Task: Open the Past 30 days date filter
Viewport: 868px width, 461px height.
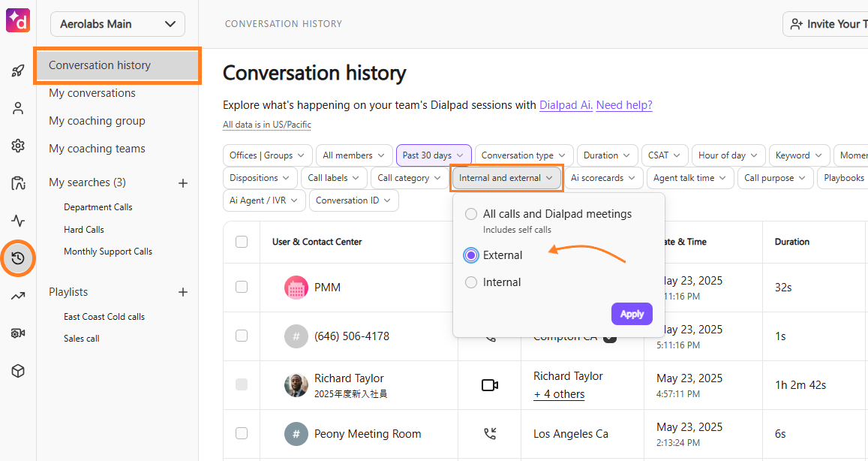Action: coord(434,155)
